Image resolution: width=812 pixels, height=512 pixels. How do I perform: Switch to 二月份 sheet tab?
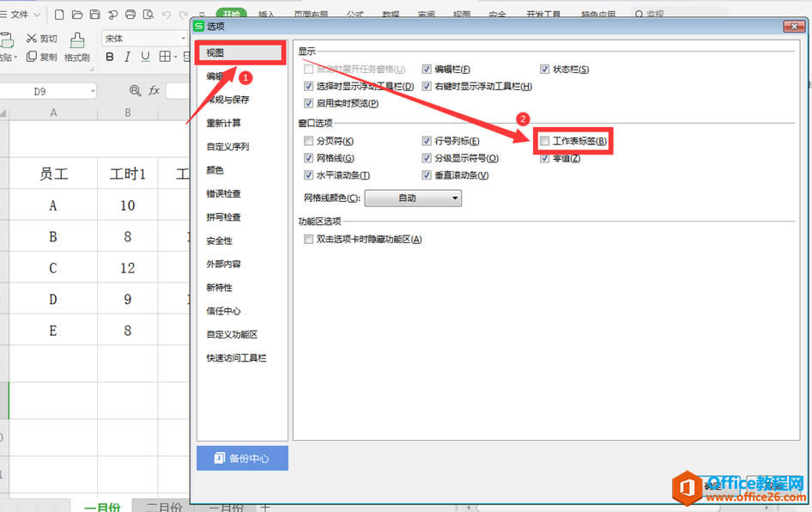point(164,507)
